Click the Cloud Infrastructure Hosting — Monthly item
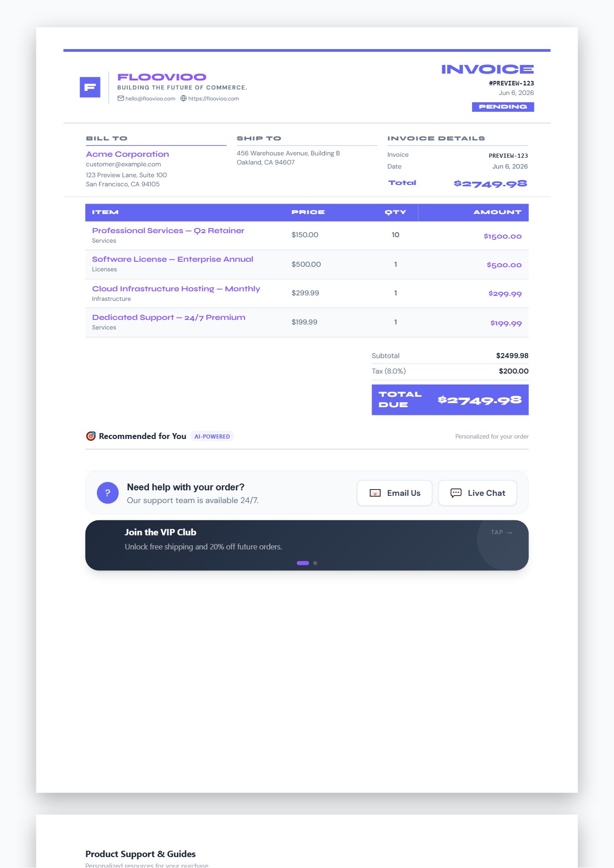 pyautogui.click(x=176, y=289)
